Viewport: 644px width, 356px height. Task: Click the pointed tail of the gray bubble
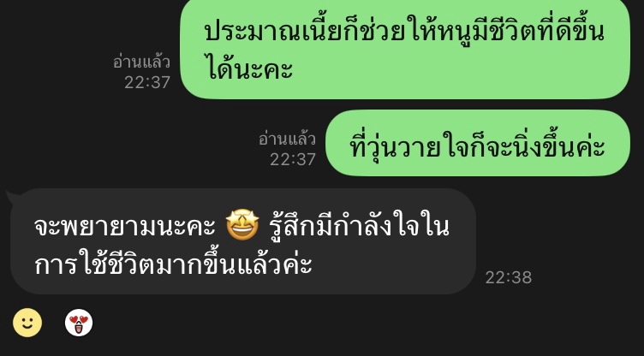tap(11, 197)
